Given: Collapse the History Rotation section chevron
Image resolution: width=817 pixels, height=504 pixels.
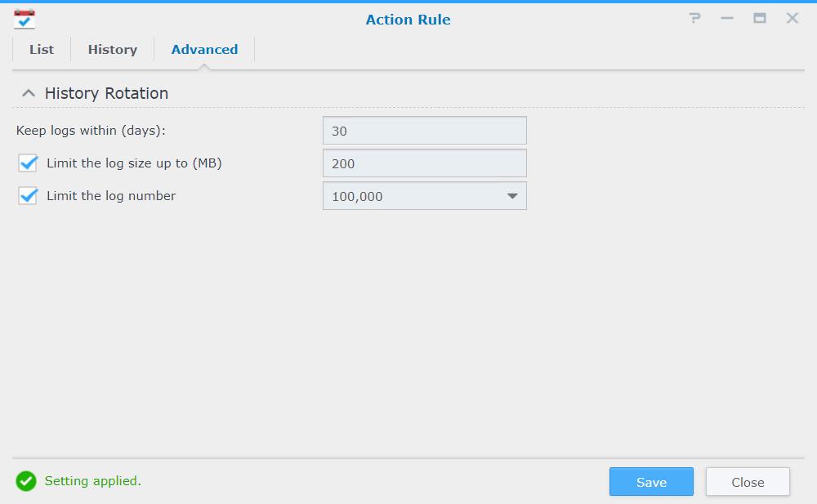Looking at the screenshot, I should [x=29, y=93].
